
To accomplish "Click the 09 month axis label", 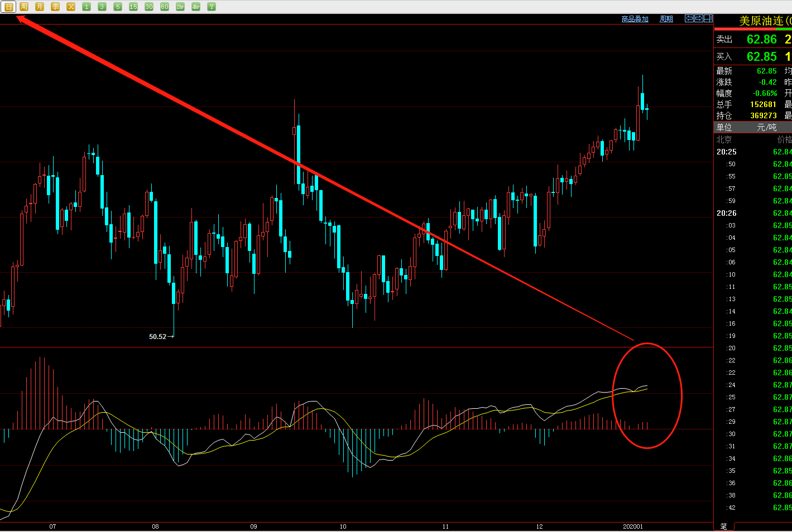I will tap(253, 526).
